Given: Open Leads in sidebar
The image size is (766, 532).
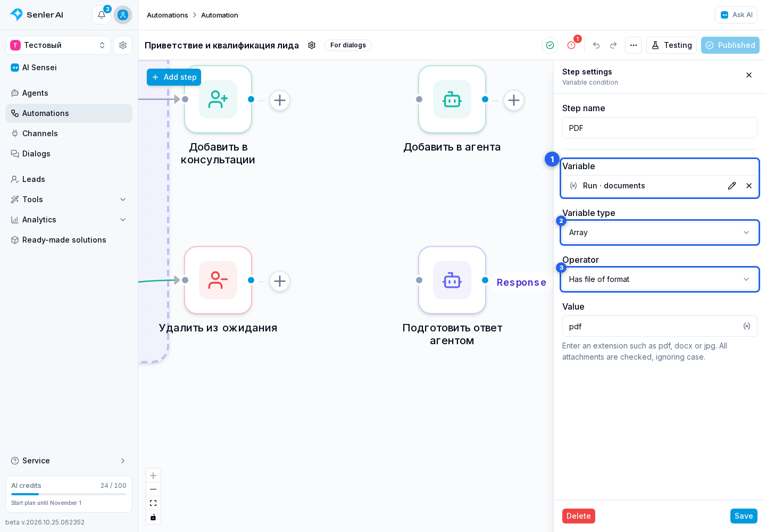Looking at the screenshot, I should click(x=69, y=179).
